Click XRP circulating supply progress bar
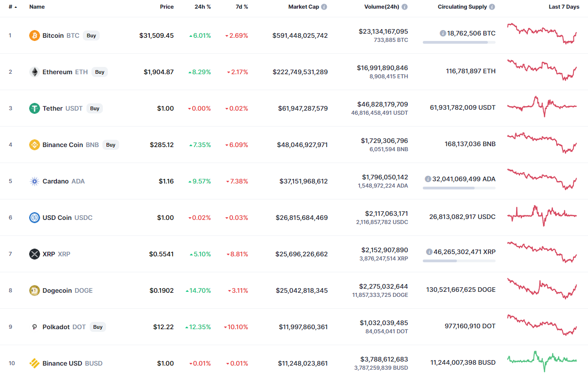 click(459, 261)
